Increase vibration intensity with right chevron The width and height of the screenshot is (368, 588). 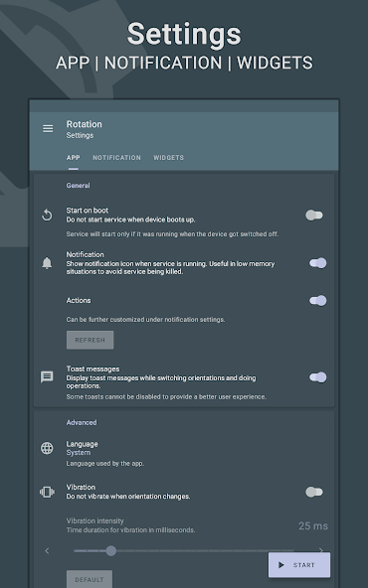[x=320, y=550]
